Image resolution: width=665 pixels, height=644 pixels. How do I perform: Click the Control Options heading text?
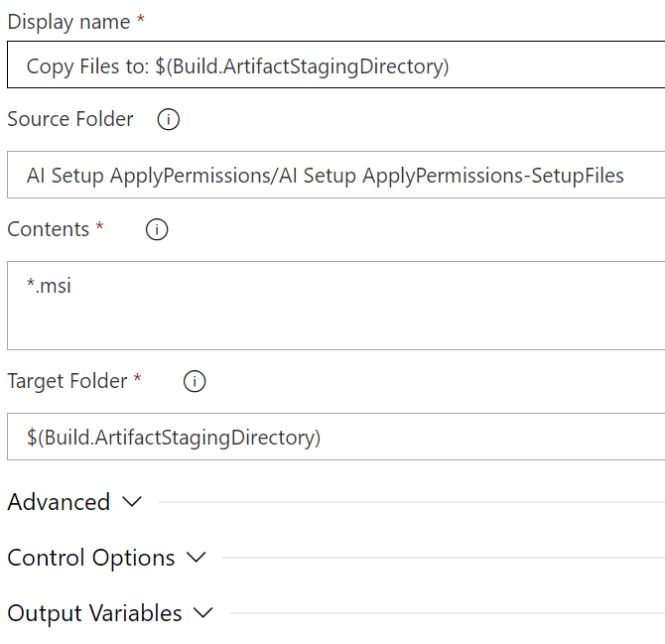coord(91,558)
